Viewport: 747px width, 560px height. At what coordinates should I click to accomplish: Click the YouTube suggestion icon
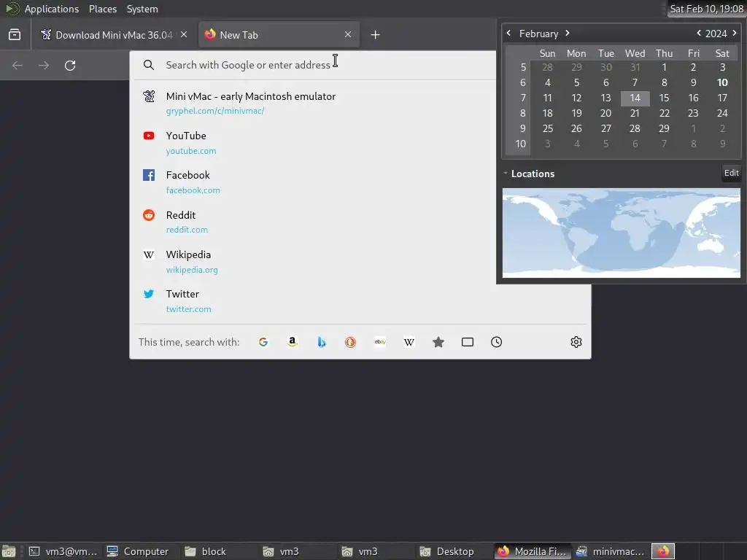click(149, 136)
